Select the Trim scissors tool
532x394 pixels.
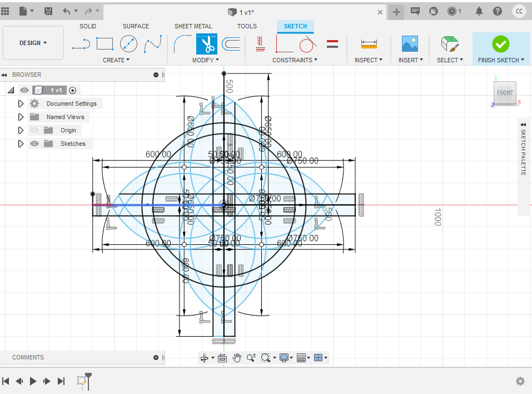(207, 44)
